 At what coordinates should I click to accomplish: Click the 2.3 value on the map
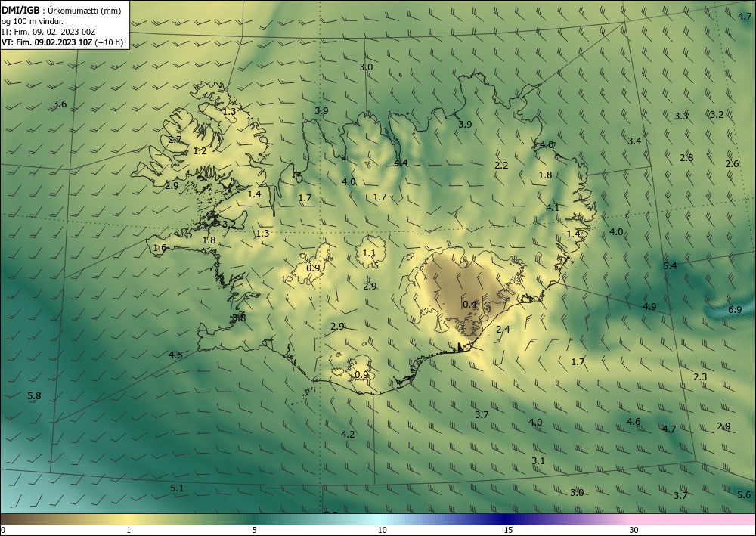point(700,377)
